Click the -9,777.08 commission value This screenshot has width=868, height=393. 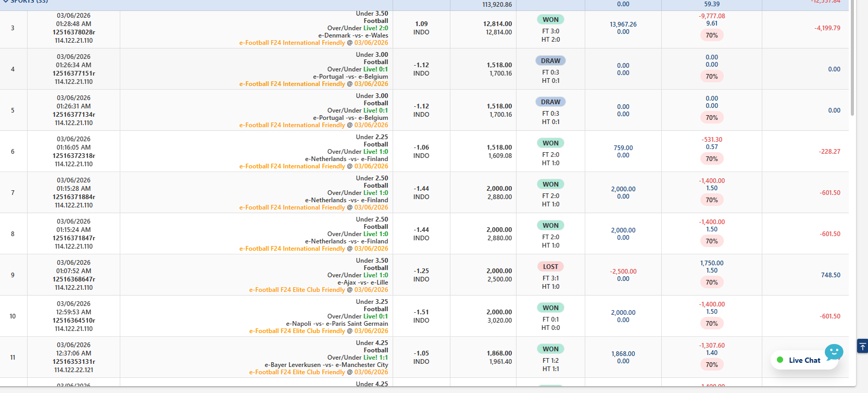tap(712, 16)
